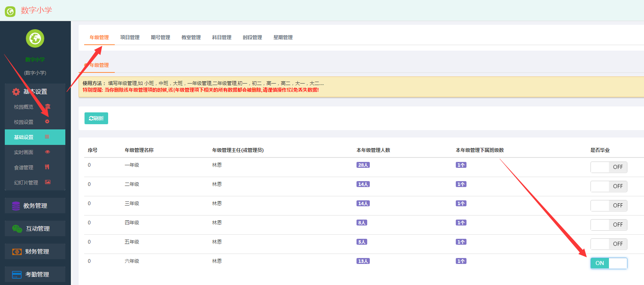Click the card icon beside 考勤管理
Screen dimensions: 644x285
coord(17,275)
